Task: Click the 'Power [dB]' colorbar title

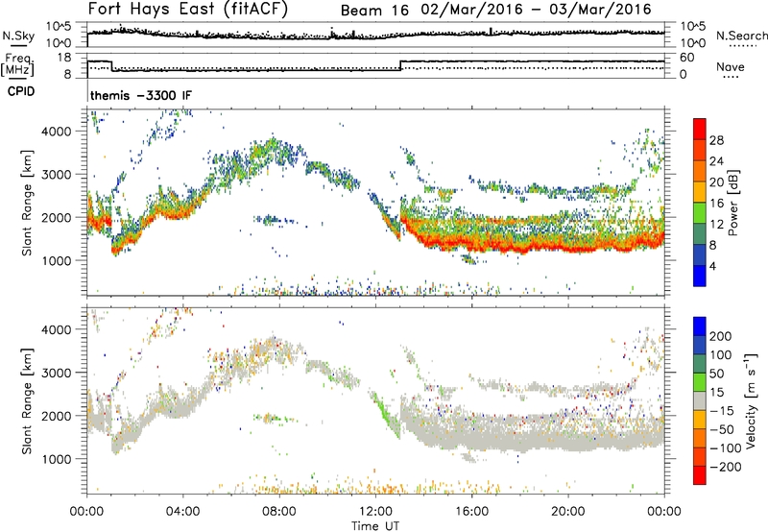Action: pyautogui.click(x=733, y=203)
